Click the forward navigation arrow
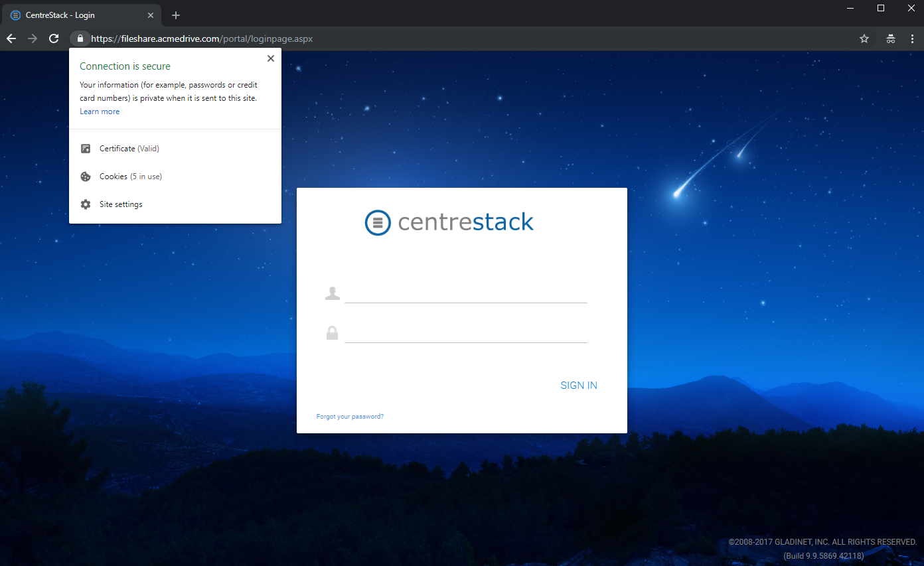 tap(33, 38)
